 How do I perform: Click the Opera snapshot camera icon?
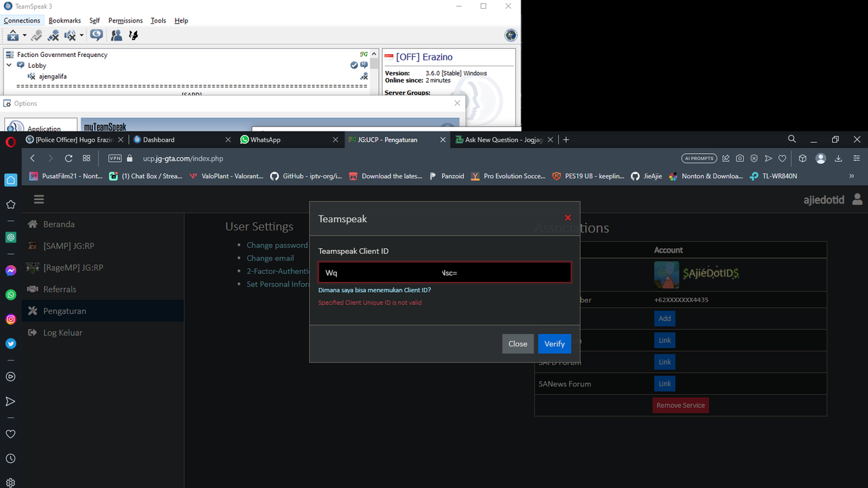740,159
